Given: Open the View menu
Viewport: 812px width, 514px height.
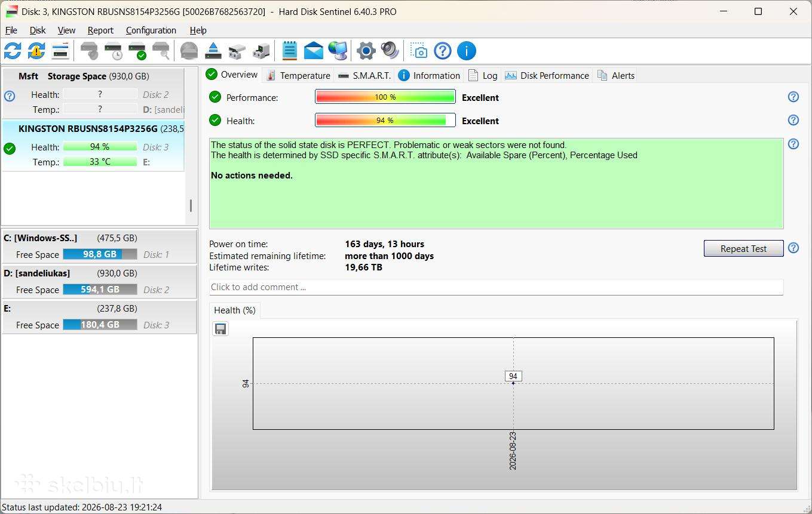Looking at the screenshot, I should pos(66,30).
